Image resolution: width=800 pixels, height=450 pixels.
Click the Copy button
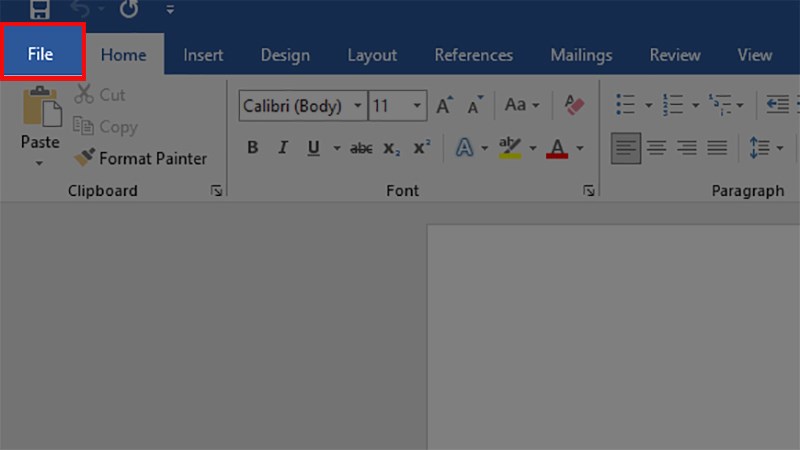pos(106,127)
